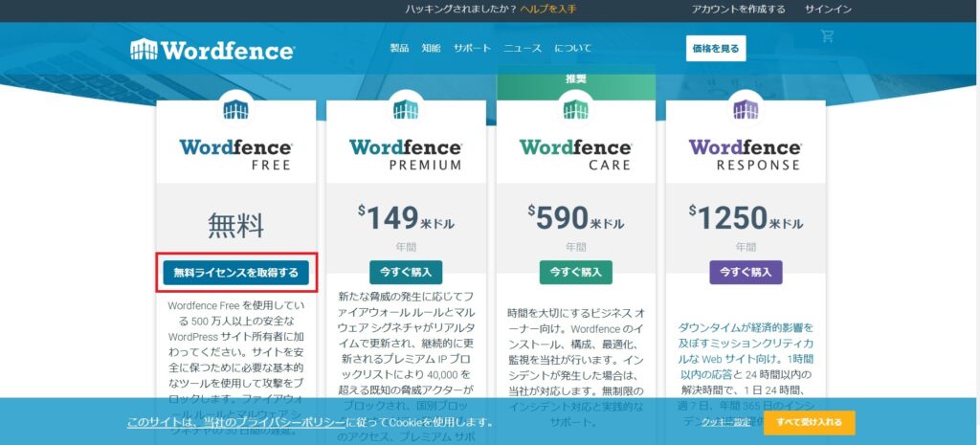Click 今すぐ購入 under Care plan
Viewport: 980px width, 445px height.
[x=575, y=273]
